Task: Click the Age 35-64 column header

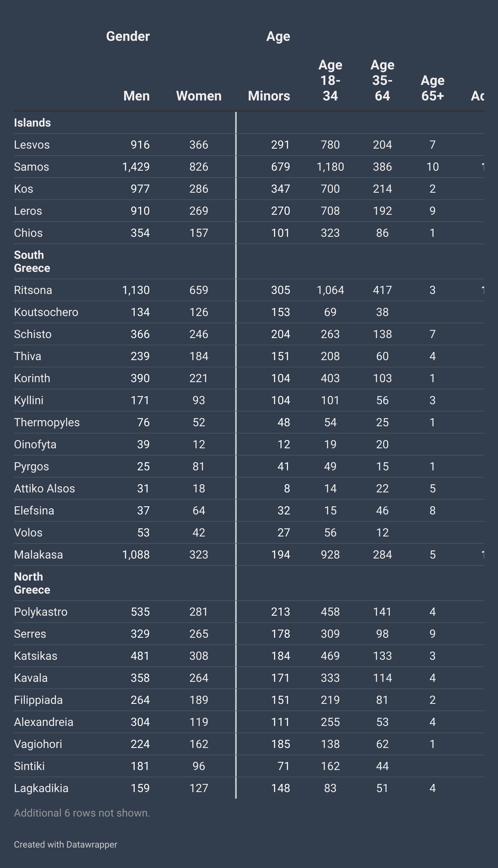Action: (382, 80)
